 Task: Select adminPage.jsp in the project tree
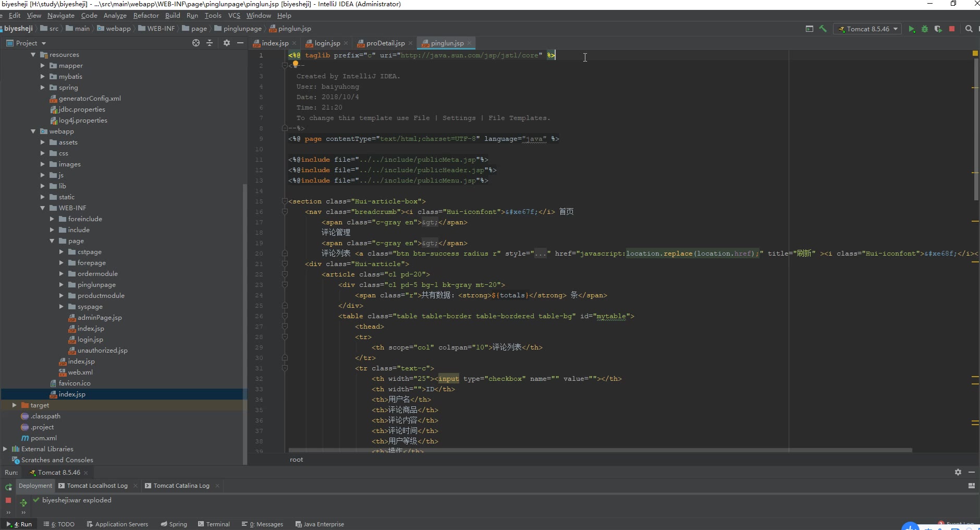(x=100, y=318)
